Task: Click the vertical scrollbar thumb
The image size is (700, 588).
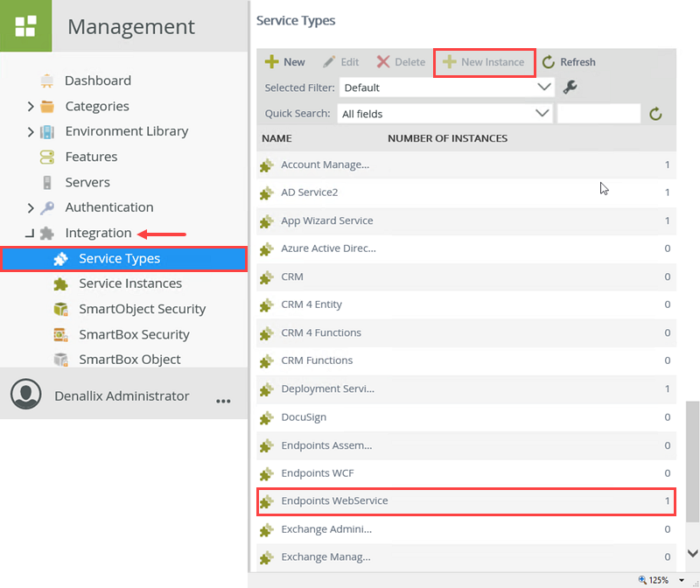Action: pos(692,461)
